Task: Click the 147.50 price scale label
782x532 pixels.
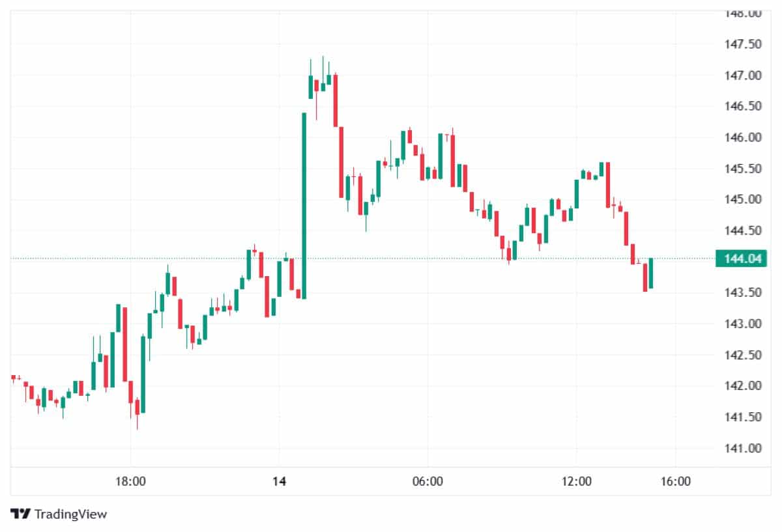Action: point(742,44)
